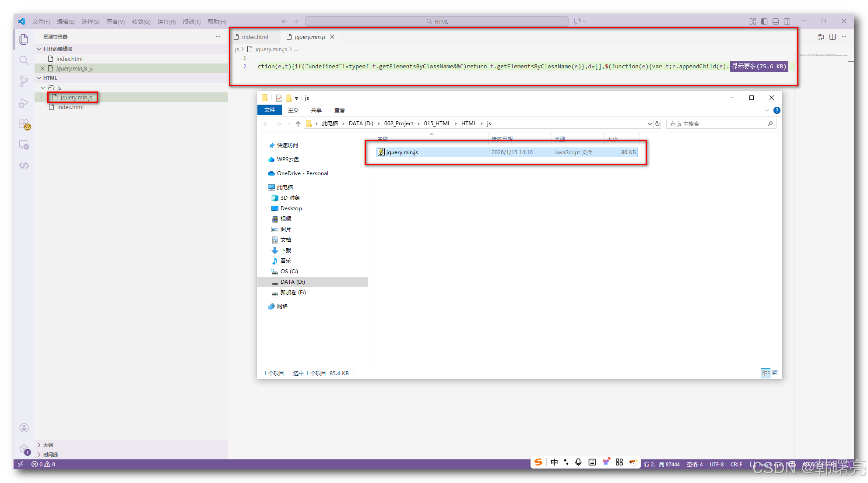Click the 显示更多 (75.6 KB) button
This screenshot has height=483, width=868.
[x=759, y=67]
